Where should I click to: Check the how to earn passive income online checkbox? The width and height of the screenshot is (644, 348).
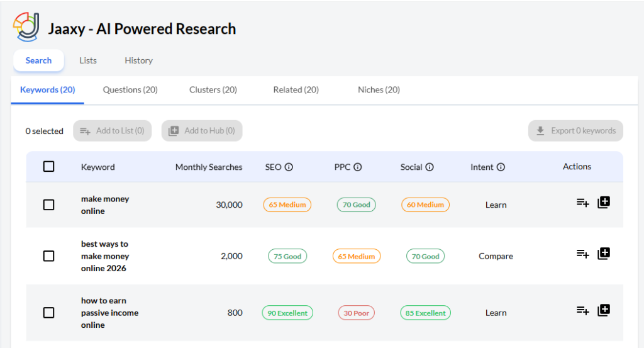pos(49,313)
